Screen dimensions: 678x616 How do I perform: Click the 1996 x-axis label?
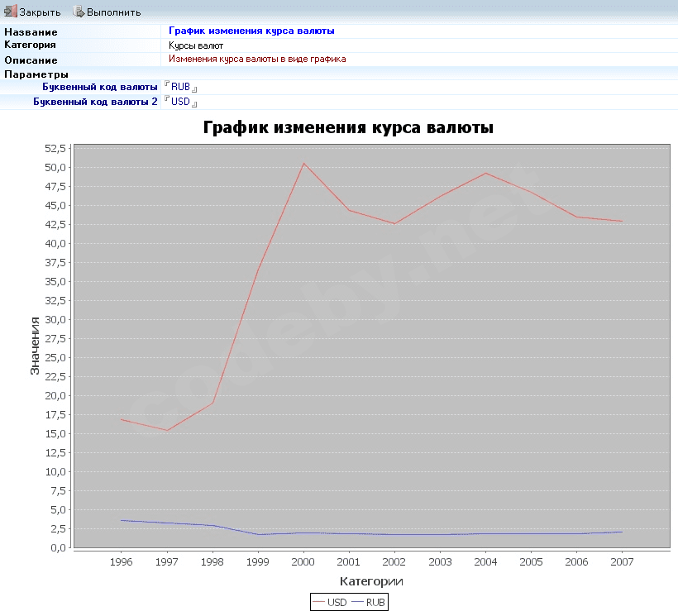click(121, 562)
